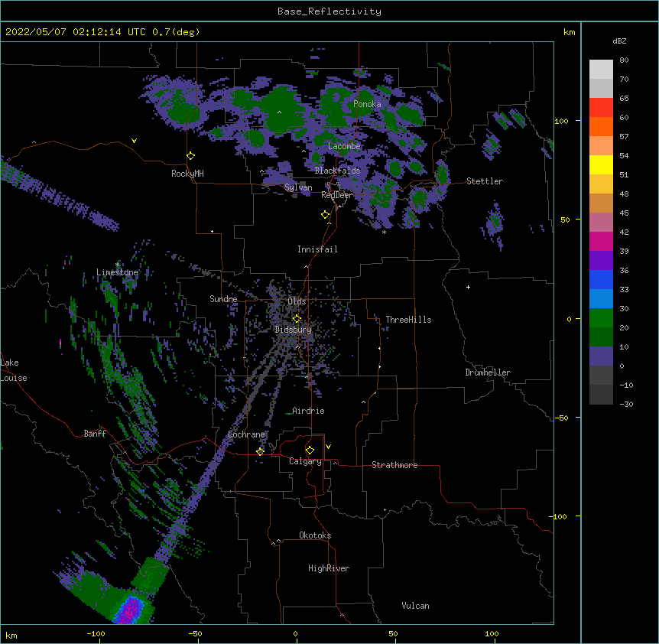Click the Base_Reflectivity title

pos(329,11)
